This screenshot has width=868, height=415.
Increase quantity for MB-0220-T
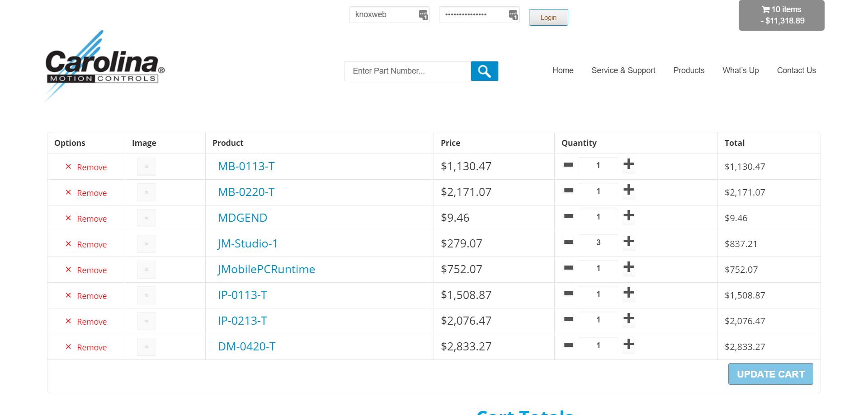click(x=629, y=190)
